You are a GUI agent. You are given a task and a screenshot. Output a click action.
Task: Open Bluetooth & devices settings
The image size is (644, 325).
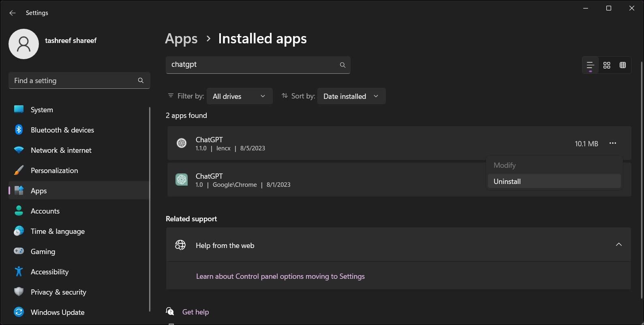coord(79,130)
